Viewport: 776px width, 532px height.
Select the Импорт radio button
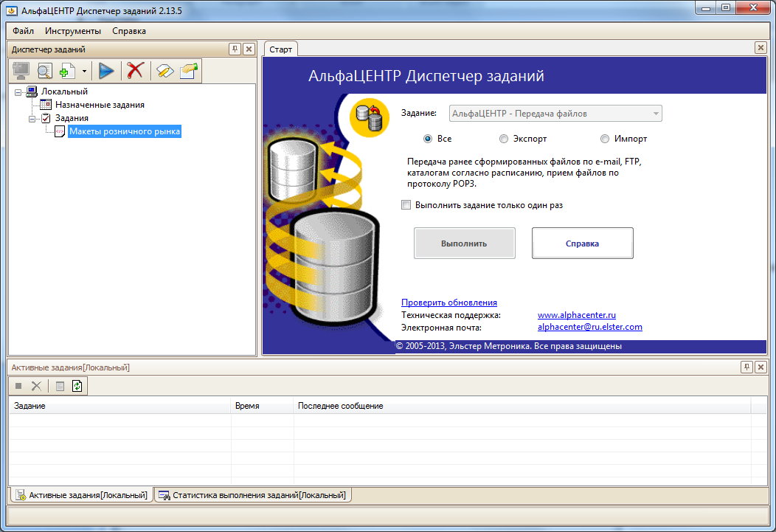(x=604, y=139)
